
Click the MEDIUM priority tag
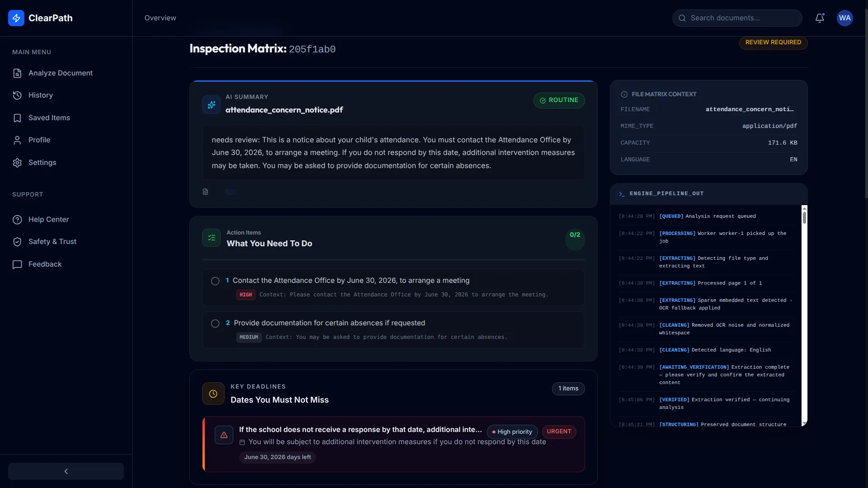(x=249, y=337)
